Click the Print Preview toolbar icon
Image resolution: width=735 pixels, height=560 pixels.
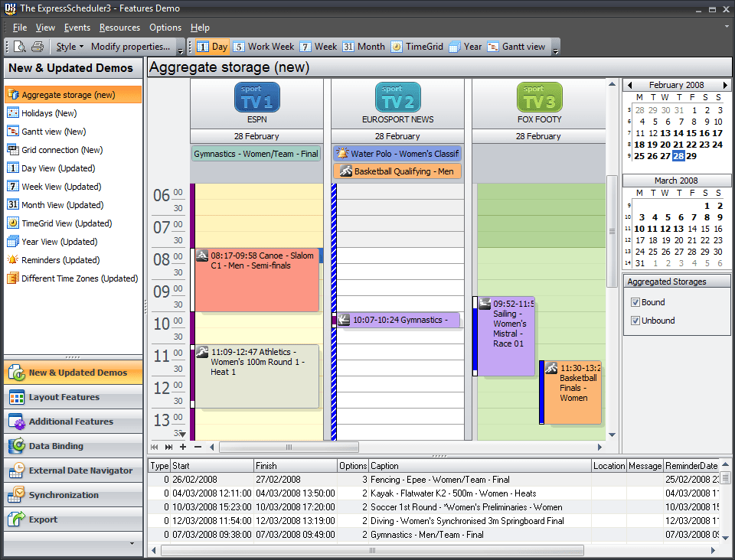click(20, 47)
